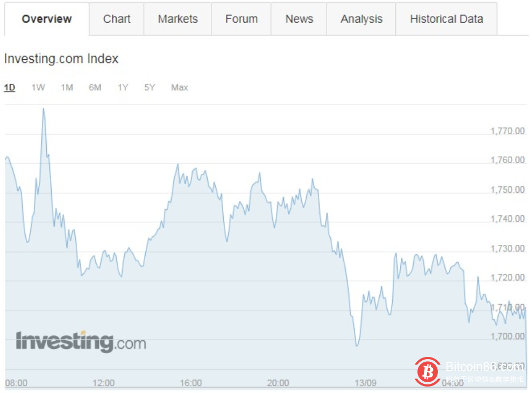This screenshot has width=532, height=393.
Task: Open the Historical Data tab
Action: [x=446, y=19]
